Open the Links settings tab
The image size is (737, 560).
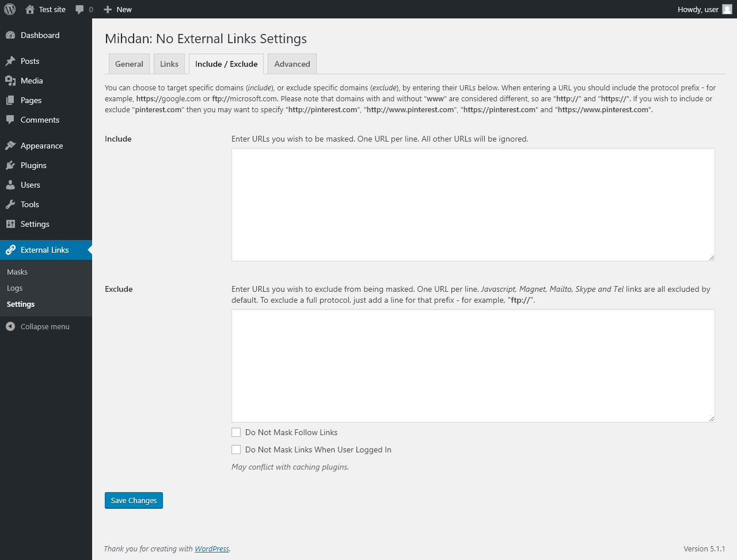(169, 64)
